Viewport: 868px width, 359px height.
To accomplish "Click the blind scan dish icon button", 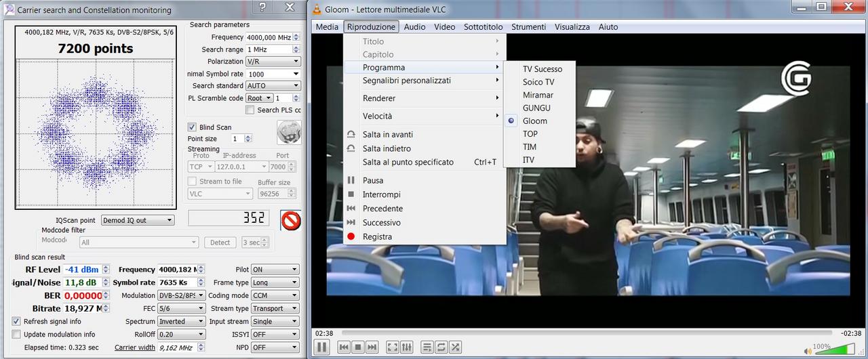I will [289, 132].
